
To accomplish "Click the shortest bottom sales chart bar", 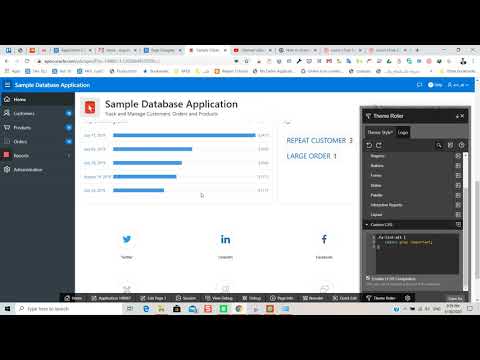I will [139, 190].
